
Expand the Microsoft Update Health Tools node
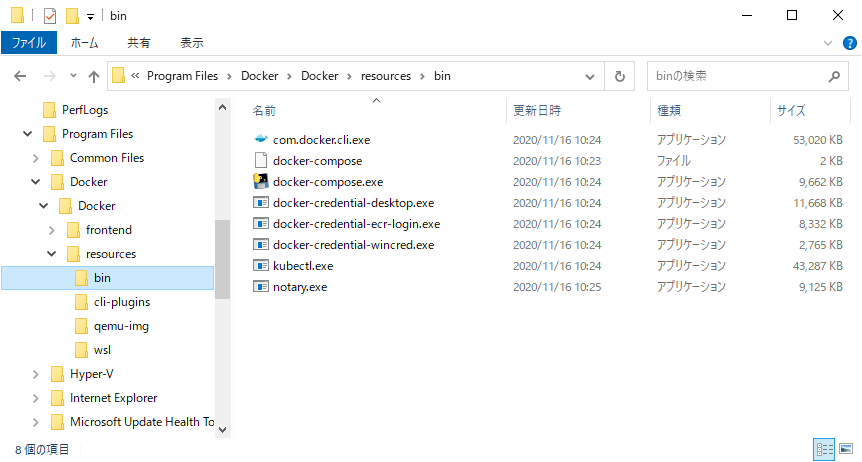[36, 422]
